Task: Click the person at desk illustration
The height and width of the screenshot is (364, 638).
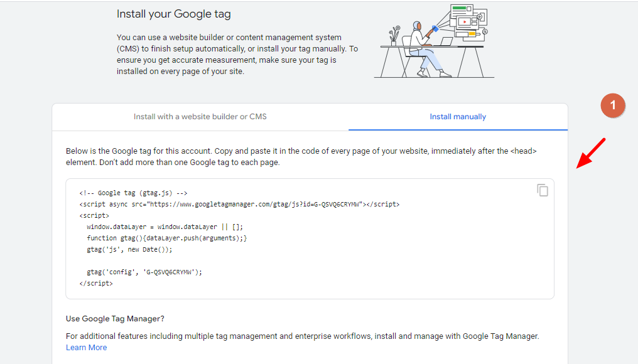Action: point(434,41)
